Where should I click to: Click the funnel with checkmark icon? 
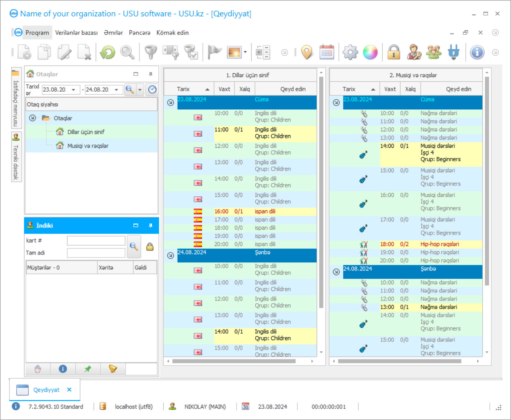(x=191, y=52)
